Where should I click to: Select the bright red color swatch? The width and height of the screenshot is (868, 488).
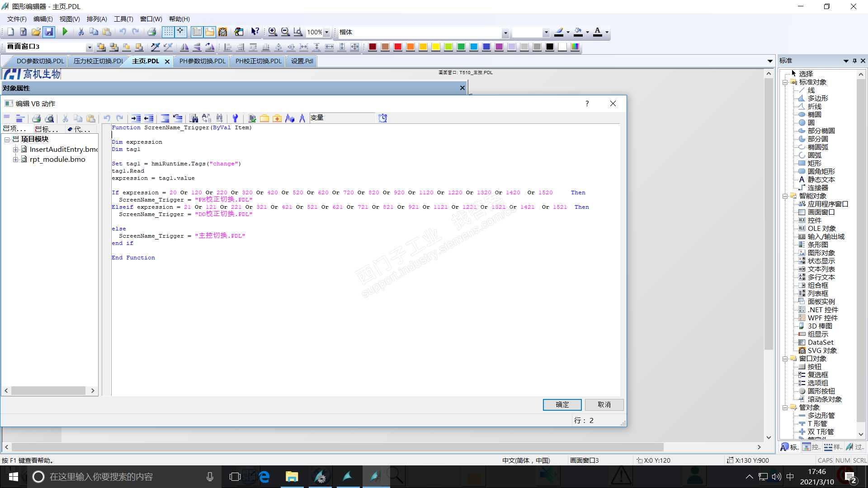[397, 47]
